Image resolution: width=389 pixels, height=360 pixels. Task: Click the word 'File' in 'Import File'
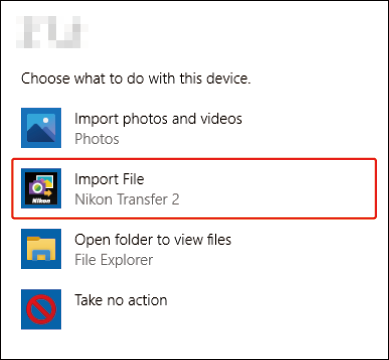coord(132,179)
